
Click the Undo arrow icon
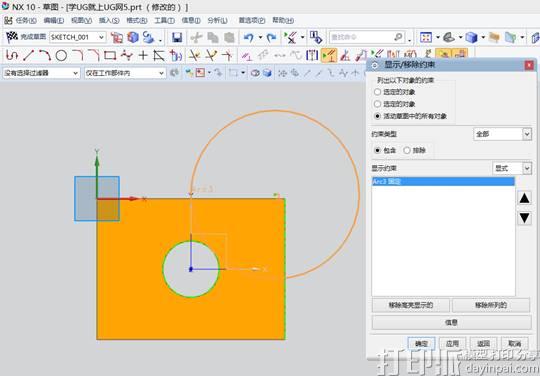click(249, 37)
